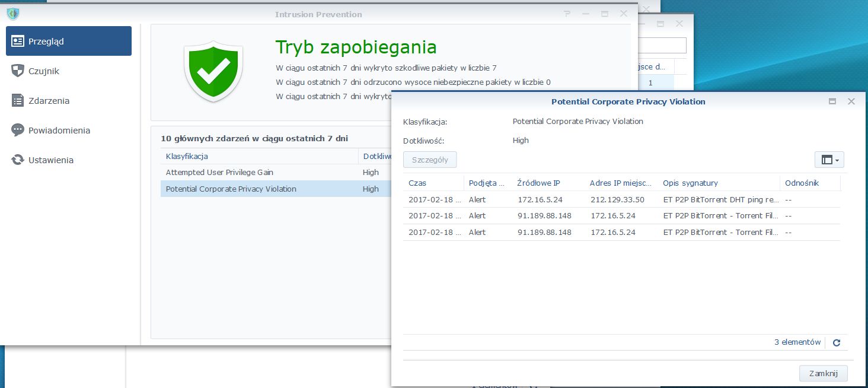The image size is (868, 388).
Task: Select the 212.129.33.50 destination event row
Action: click(622, 199)
